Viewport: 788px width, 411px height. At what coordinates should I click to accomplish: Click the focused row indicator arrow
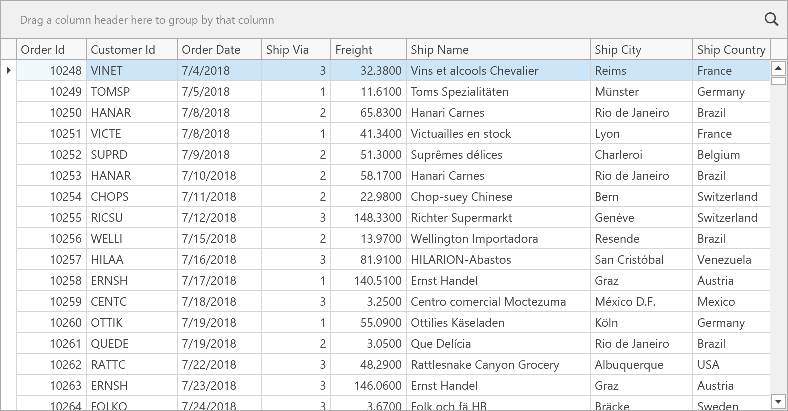click(x=9, y=70)
